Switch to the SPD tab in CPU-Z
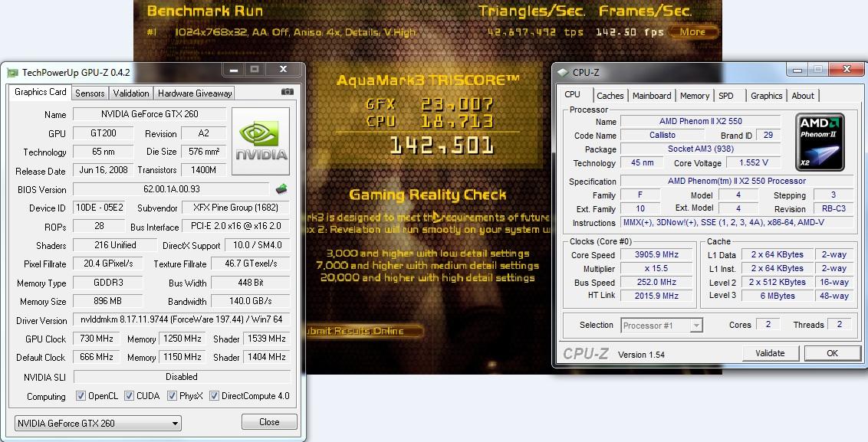The width and height of the screenshot is (868, 442). pyautogui.click(x=725, y=96)
